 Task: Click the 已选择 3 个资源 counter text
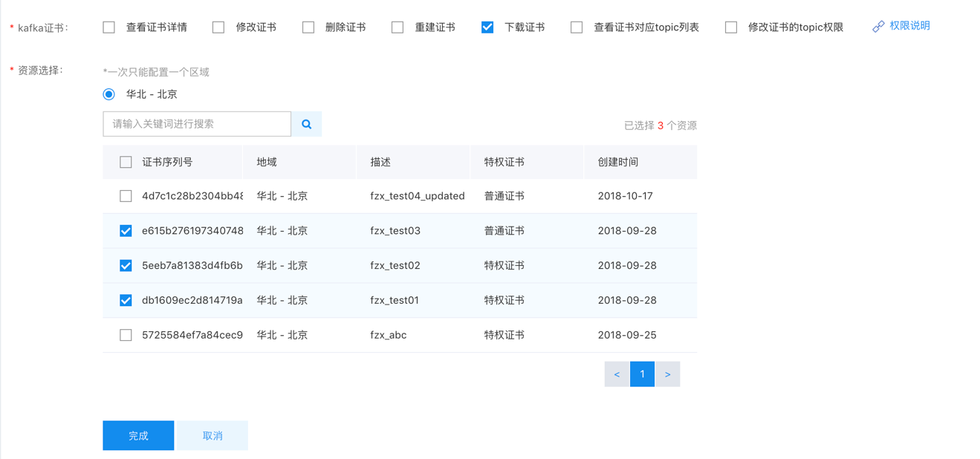coord(661,126)
